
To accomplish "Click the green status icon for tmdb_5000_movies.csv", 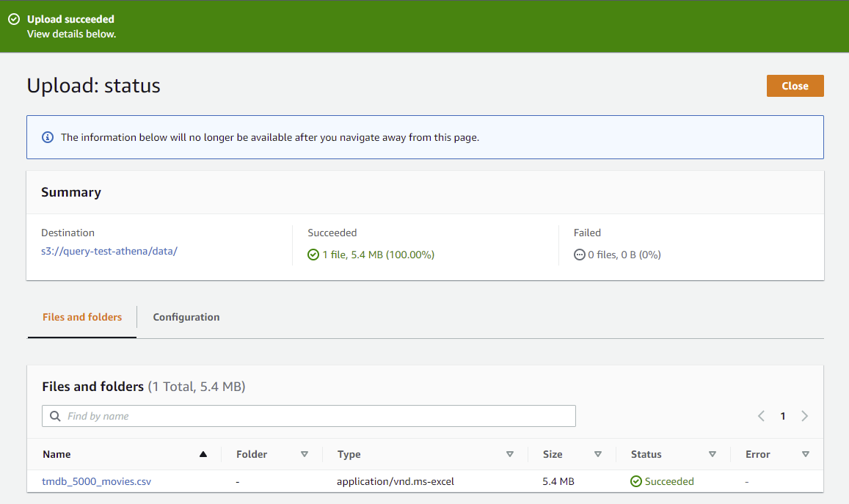I will click(x=636, y=482).
